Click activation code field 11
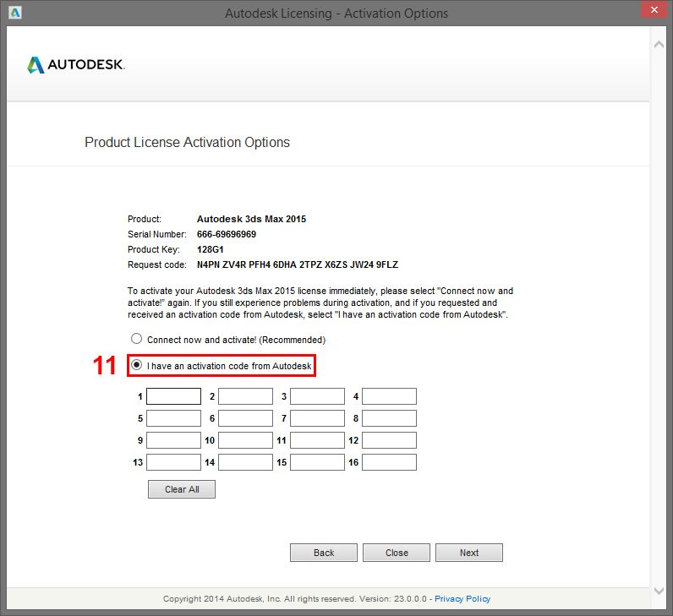 [x=317, y=440]
